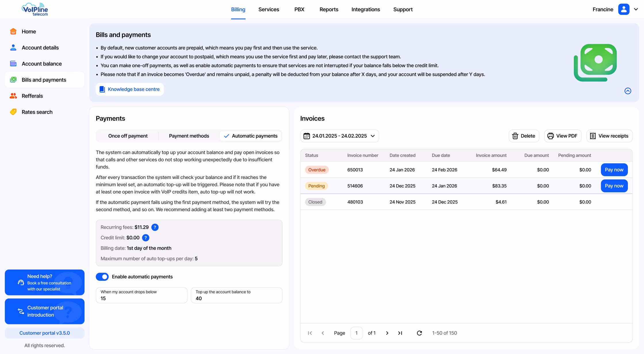This screenshot has width=644, height=354.
Task: Jump to the last invoices page
Action: [x=400, y=333]
